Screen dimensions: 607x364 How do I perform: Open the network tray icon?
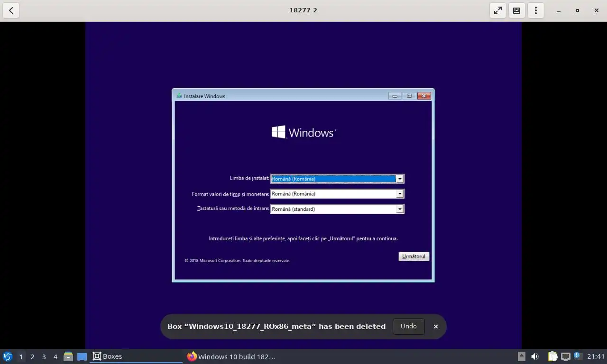tap(565, 356)
